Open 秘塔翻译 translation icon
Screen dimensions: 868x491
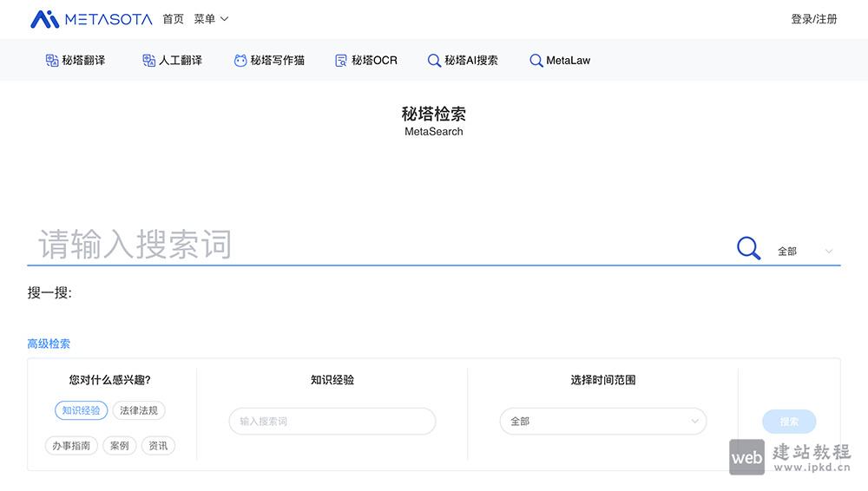tap(52, 61)
